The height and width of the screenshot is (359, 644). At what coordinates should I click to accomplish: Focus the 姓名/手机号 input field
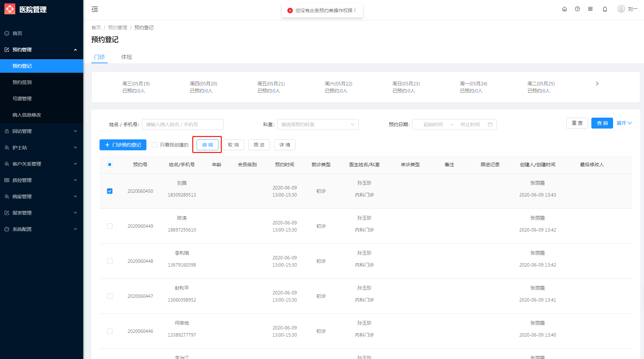tap(183, 124)
